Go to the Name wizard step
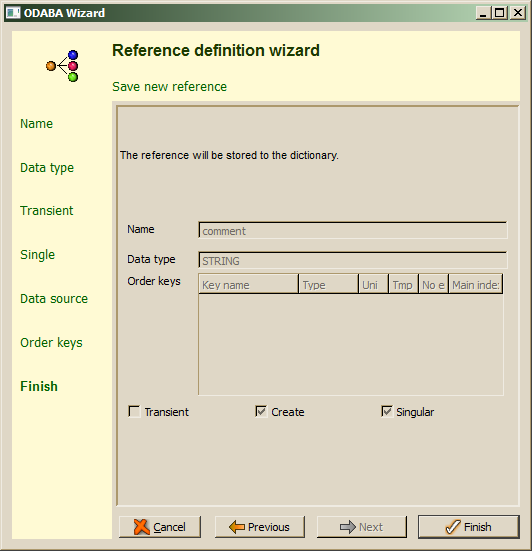The width and height of the screenshot is (532, 551). click(37, 124)
